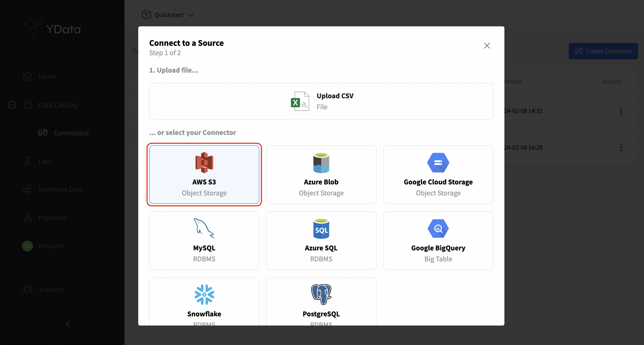Click the 'Azure Blob' title text
Viewport: 644px width, 345px height.
click(x=321, y=182)
